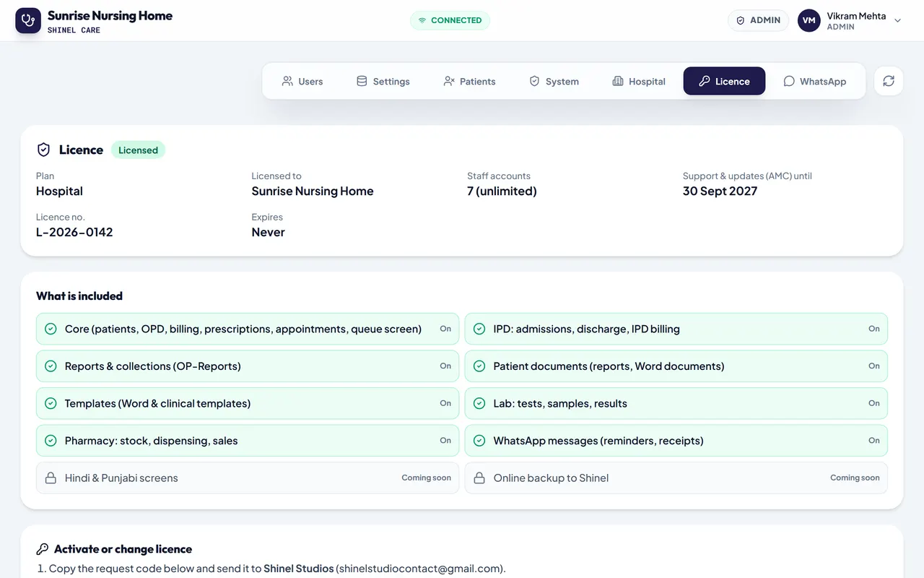
Task: Open the Users tab
Action: point(302,81)
